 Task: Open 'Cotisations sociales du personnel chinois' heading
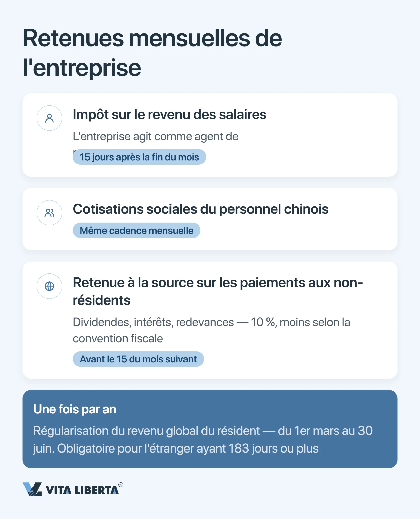point(200,209)
